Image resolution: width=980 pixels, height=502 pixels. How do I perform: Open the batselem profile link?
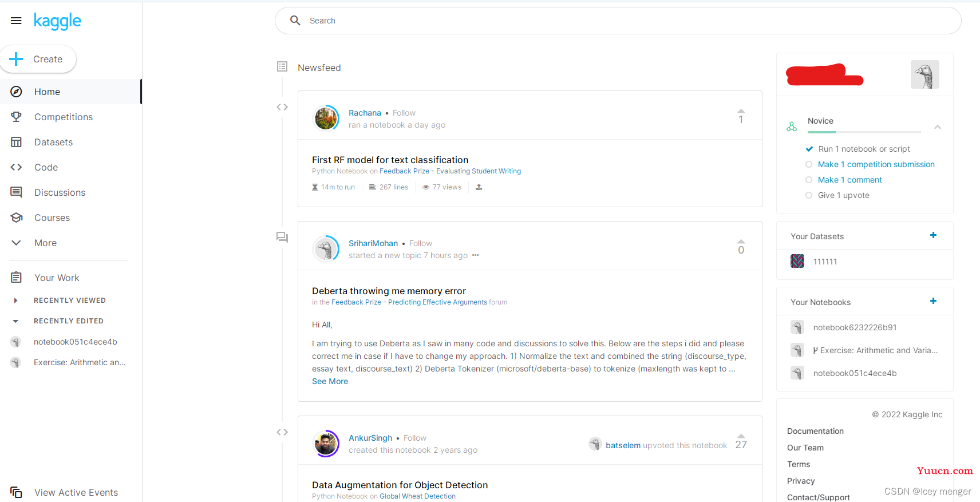point(623,445)
